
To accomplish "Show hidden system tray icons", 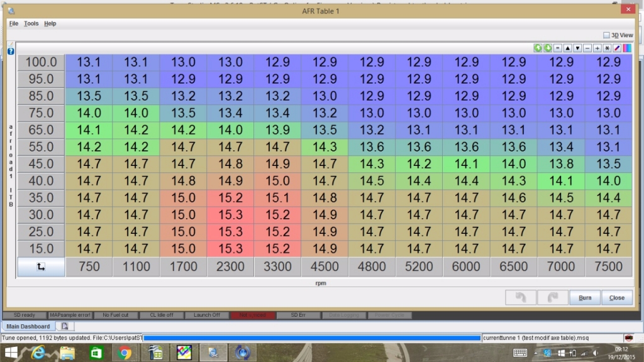I will (536, 353).
